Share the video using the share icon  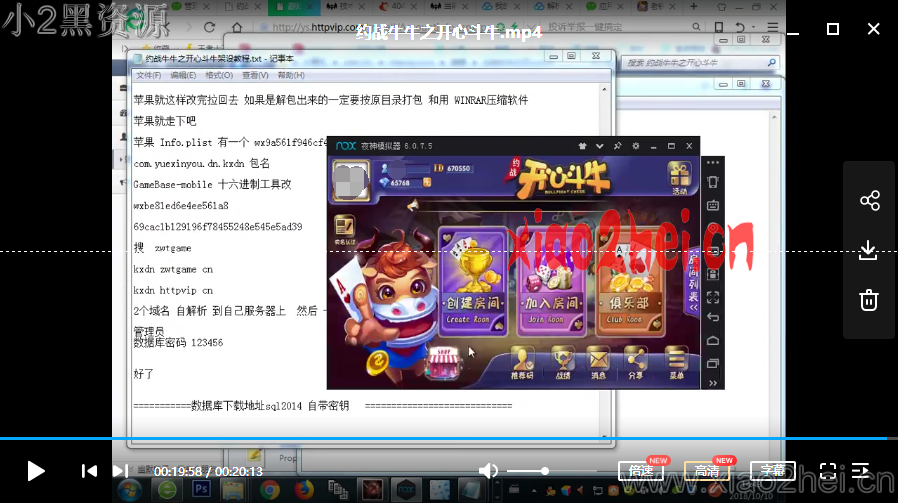[869, 201]
